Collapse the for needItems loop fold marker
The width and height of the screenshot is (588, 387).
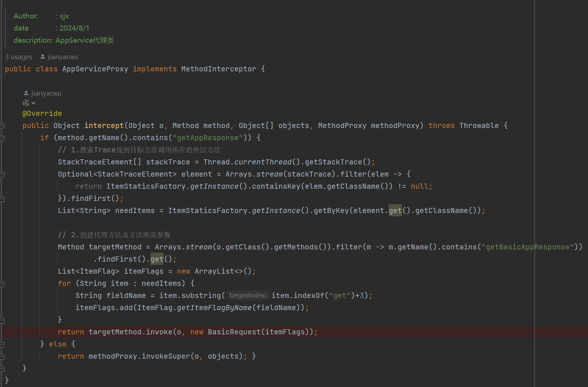click(x=2, y=284)
